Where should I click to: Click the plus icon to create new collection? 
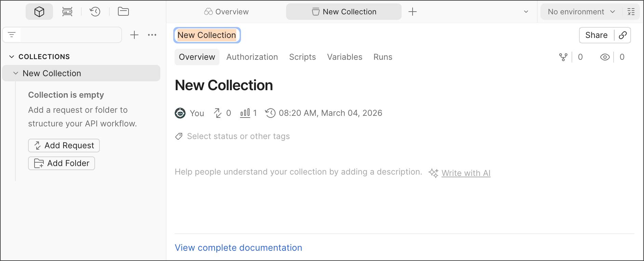click(x=134, y=35)
